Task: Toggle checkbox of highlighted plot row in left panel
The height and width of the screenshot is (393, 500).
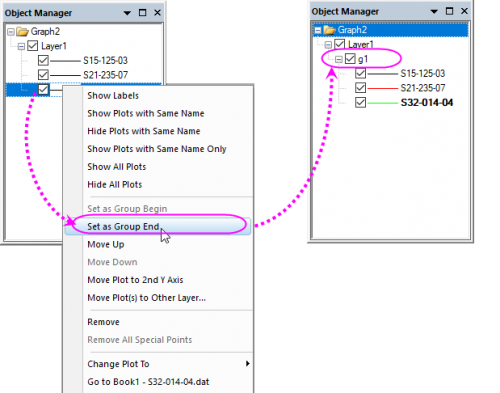Action: (x=43, y=89)
